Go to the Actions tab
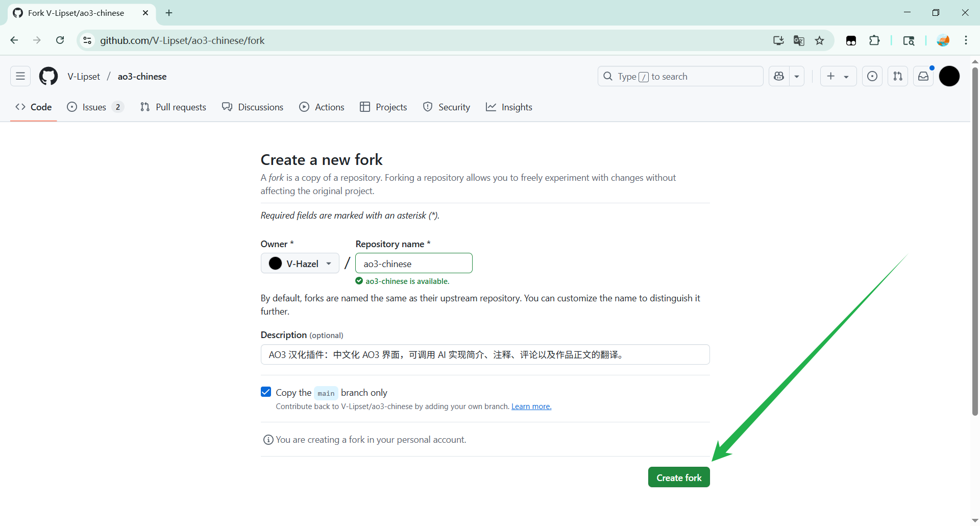Viewport: 980px width, 526px height. click(322, 107)
